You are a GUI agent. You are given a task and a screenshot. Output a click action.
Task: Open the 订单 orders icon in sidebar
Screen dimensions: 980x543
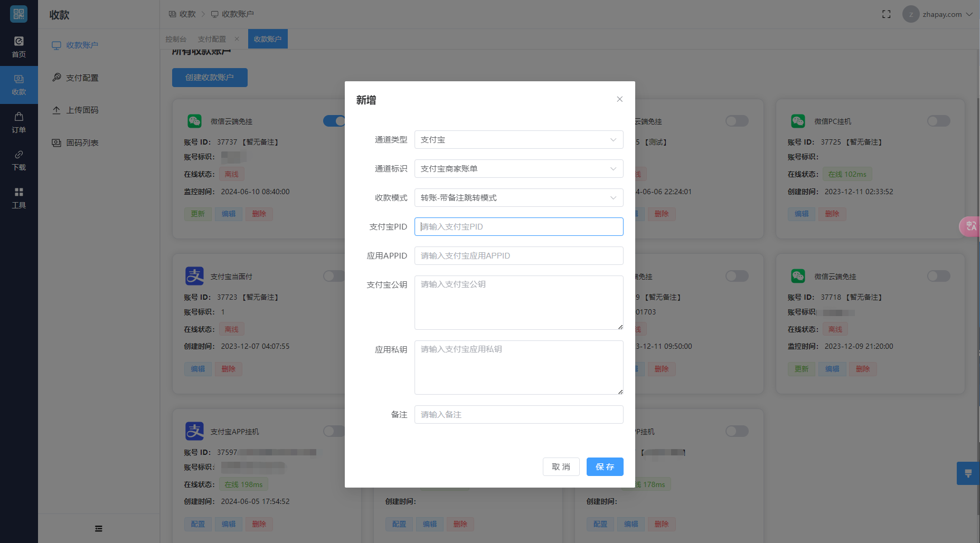point(18,117)
